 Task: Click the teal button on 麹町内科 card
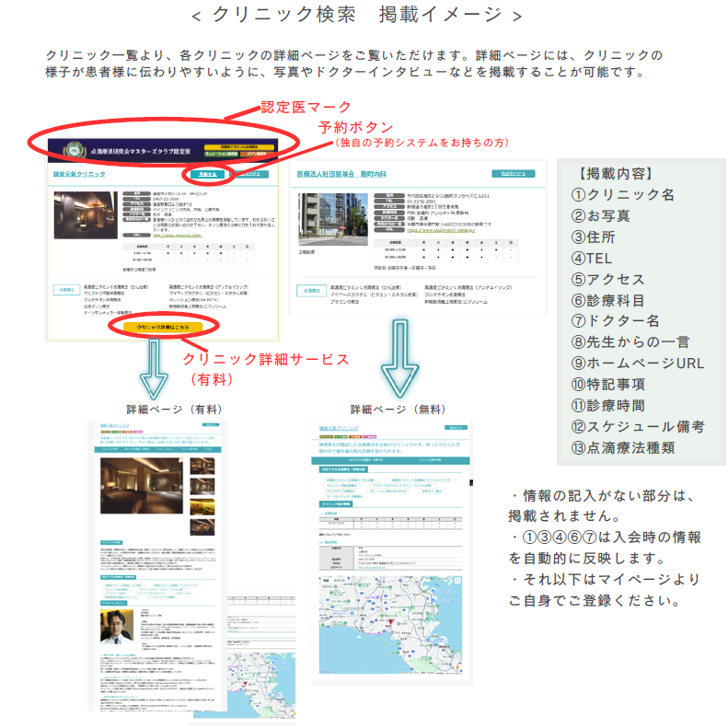513,173
